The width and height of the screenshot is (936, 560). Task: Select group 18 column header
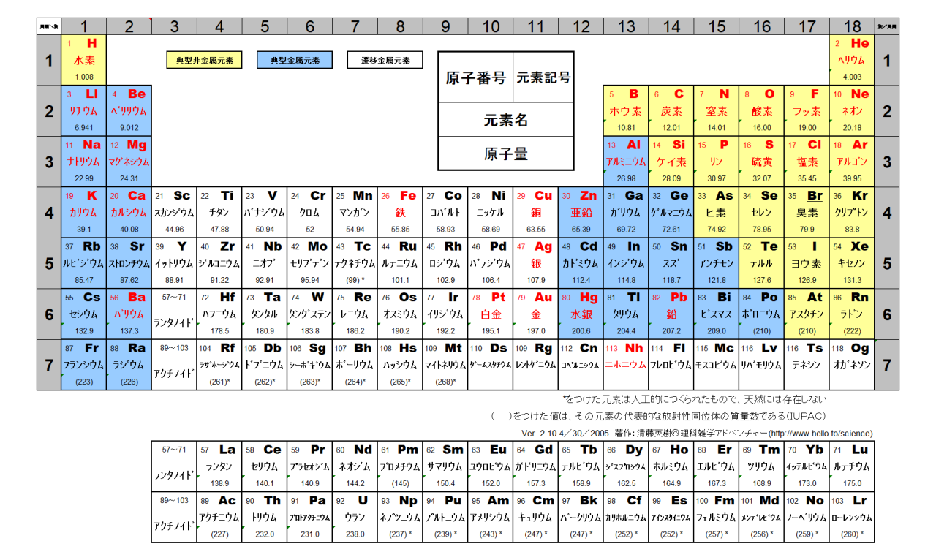pos(852,26)
